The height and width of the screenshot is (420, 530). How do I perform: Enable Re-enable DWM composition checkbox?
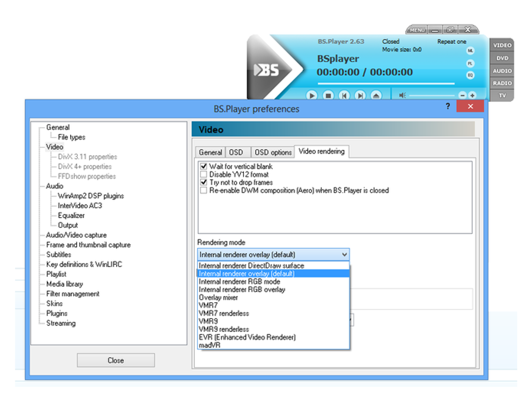(x=204, y=191)
